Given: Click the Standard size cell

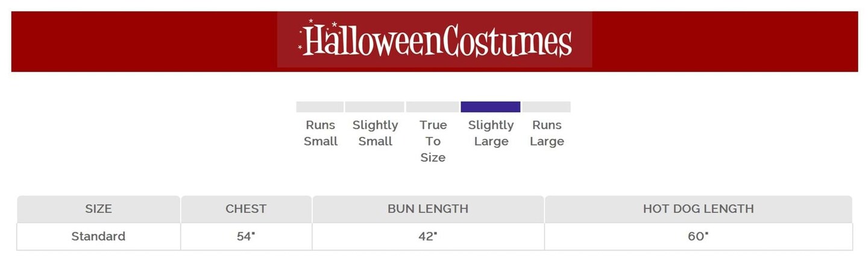Looking at the screenshot, I should coord(98,236).
